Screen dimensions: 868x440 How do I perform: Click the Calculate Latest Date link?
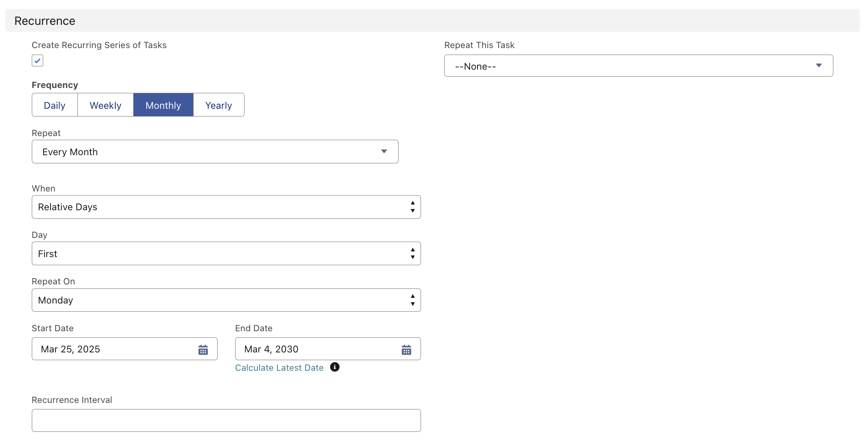pos(279,367)
